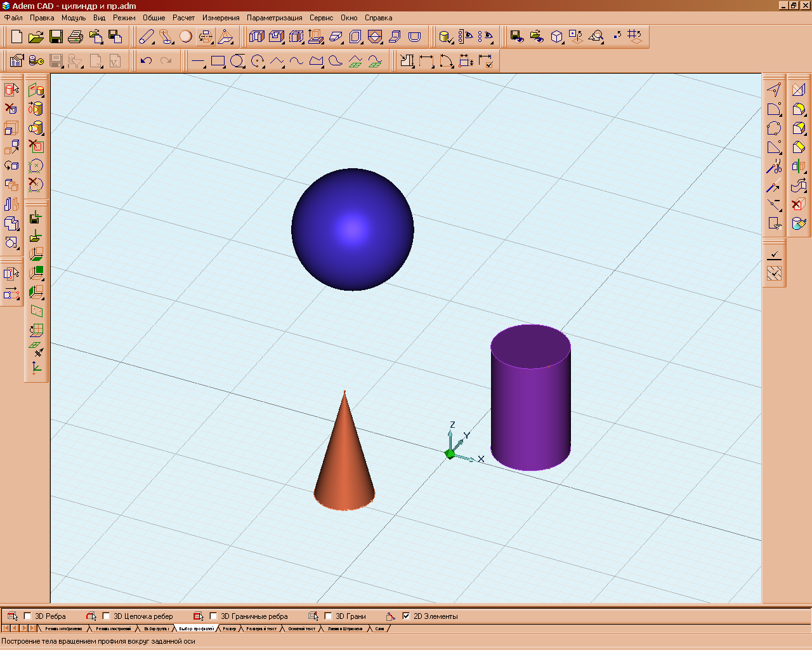Click the greyed redo arrow
The image size is (812, 650).
166,61
